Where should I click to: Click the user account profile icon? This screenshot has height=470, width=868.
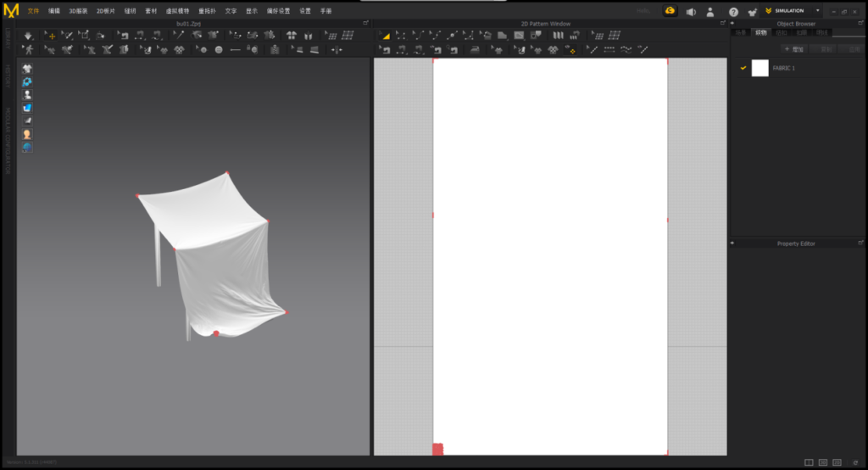pos(710,12)
